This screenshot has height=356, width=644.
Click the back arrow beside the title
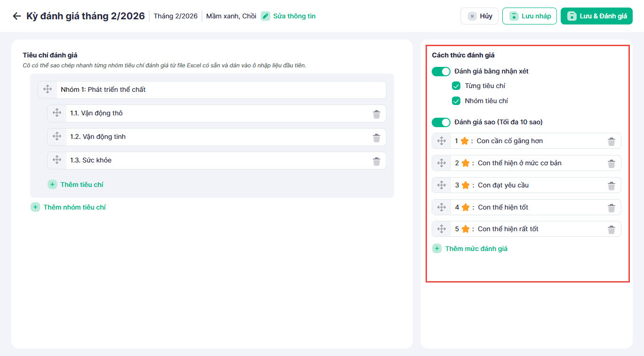(x=17, y=16)
